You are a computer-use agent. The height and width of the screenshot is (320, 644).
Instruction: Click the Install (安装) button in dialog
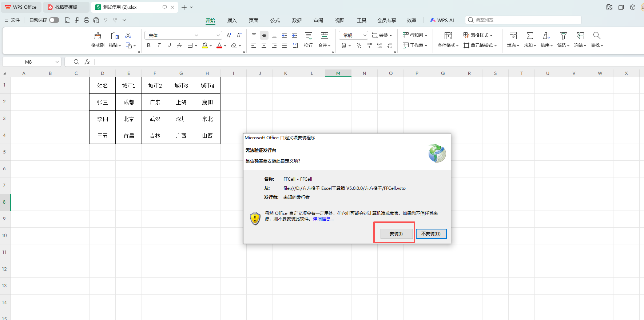(x=396, y=234)
